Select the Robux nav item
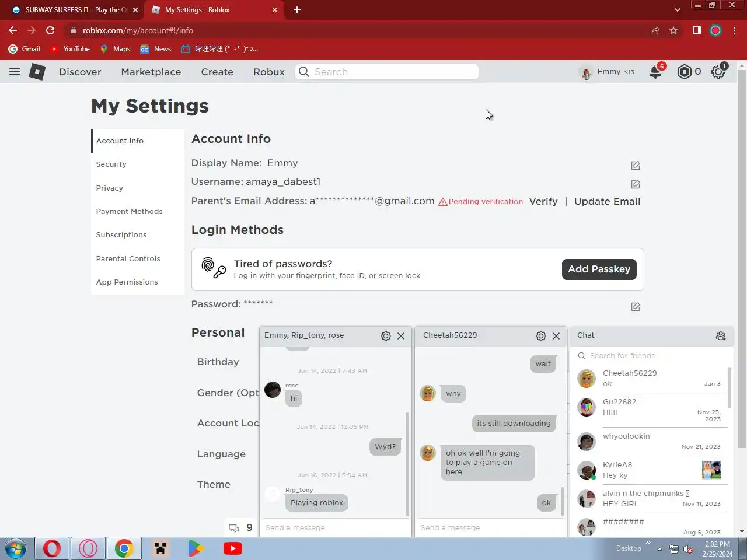 point(269,72)
